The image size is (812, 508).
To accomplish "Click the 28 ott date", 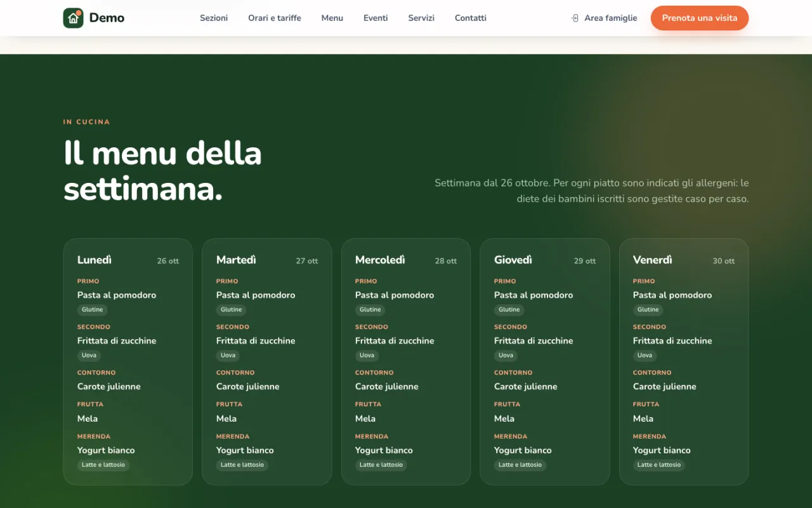I will pos(446,261).
